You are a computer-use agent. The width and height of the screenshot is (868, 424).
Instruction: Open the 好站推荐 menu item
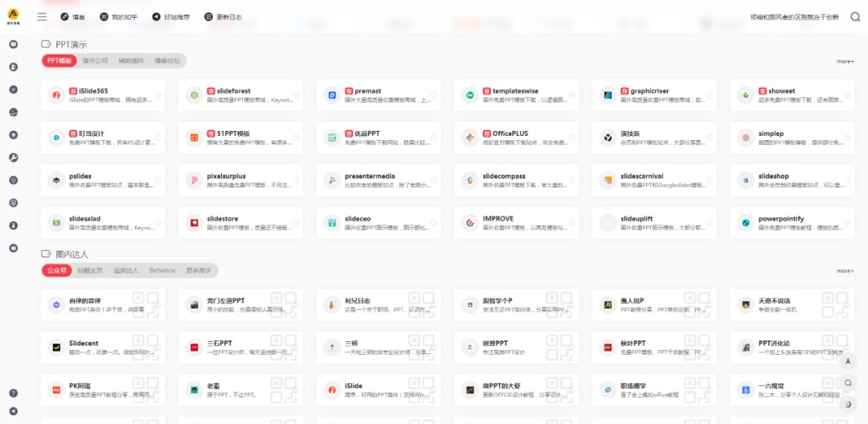point(170,17)
